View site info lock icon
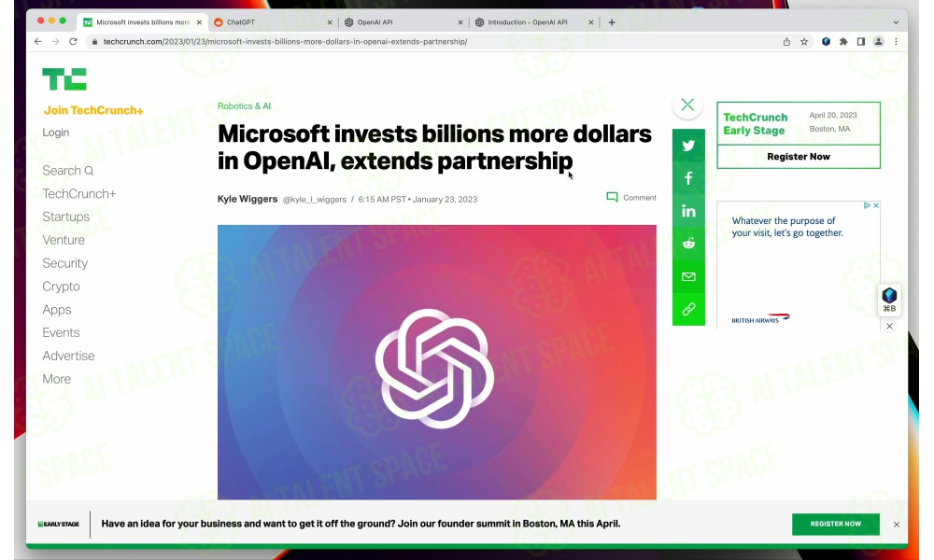Image resolution: width=934 pixels, height=560 pixels. (94, 42)
